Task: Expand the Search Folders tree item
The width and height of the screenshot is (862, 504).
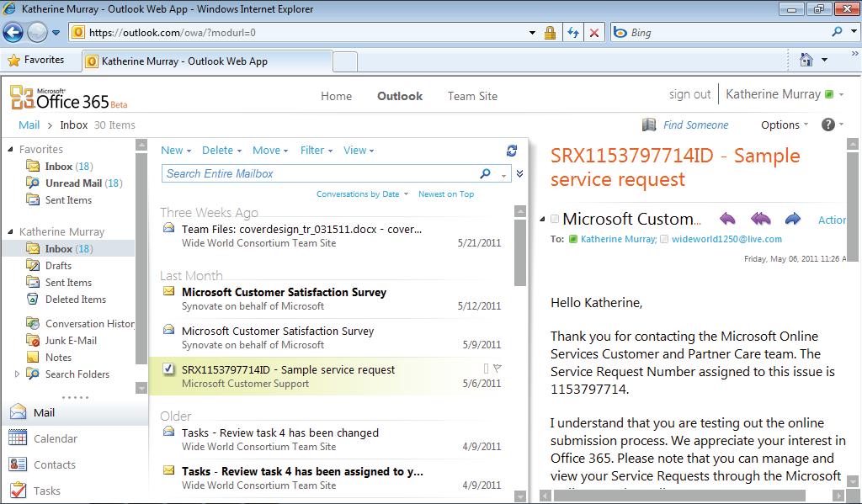Action: tap(17, 374)
